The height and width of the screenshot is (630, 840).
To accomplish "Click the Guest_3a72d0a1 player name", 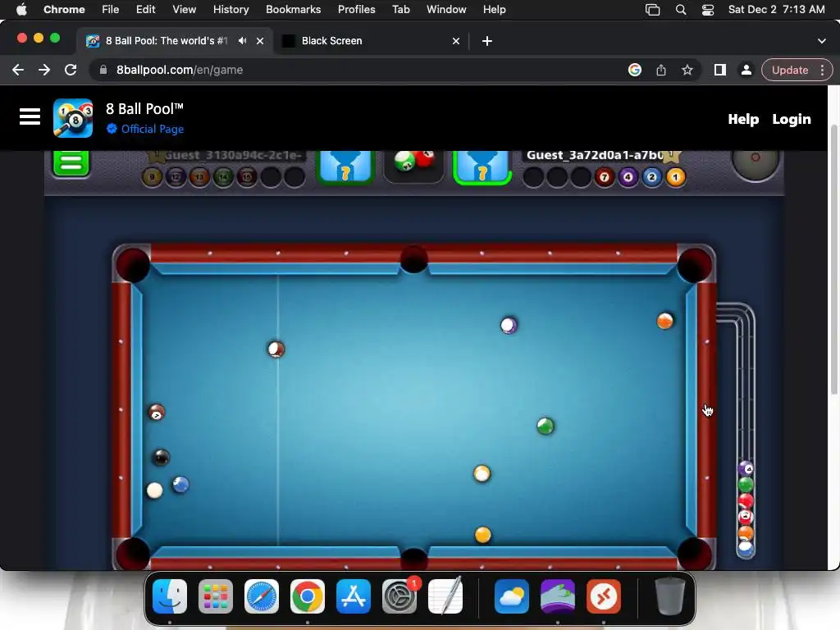I will tap(595, 155).
